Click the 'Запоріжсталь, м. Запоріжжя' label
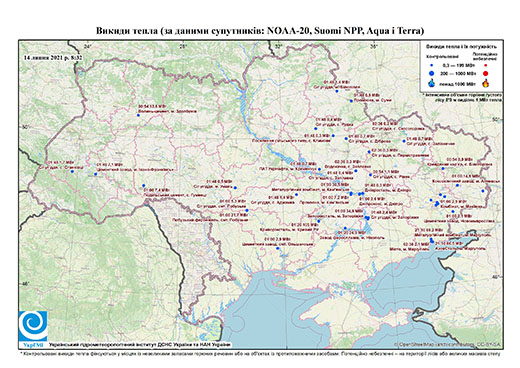The image size is (520, 368). [x=334, y=216]
